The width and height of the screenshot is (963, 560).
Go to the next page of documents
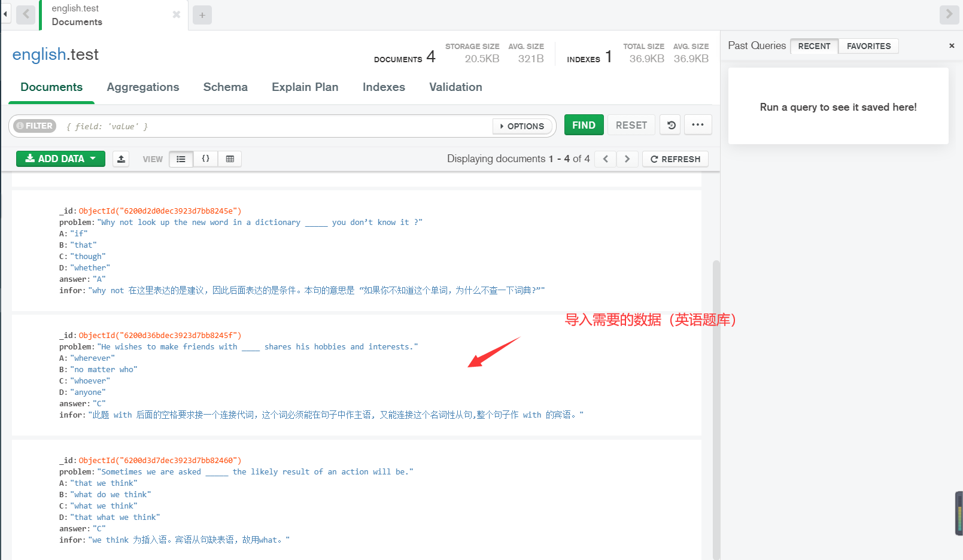627,159
